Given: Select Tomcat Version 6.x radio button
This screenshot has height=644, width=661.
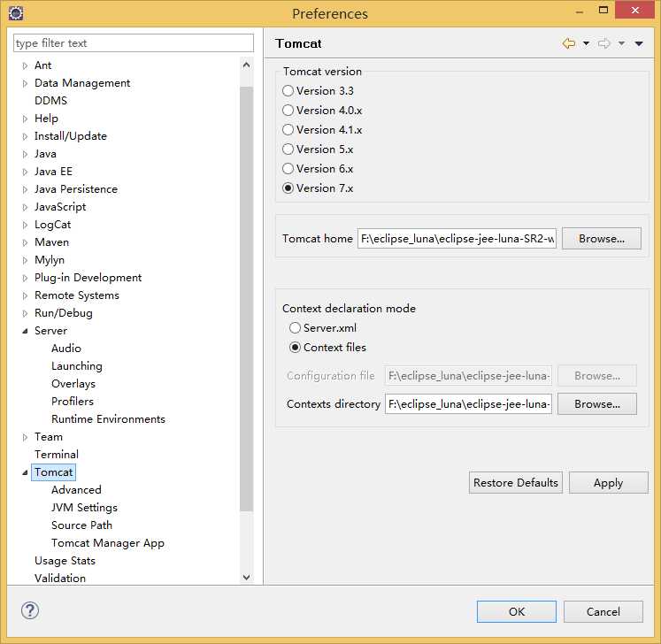Looking at the screenshot, I should point(288,169).
